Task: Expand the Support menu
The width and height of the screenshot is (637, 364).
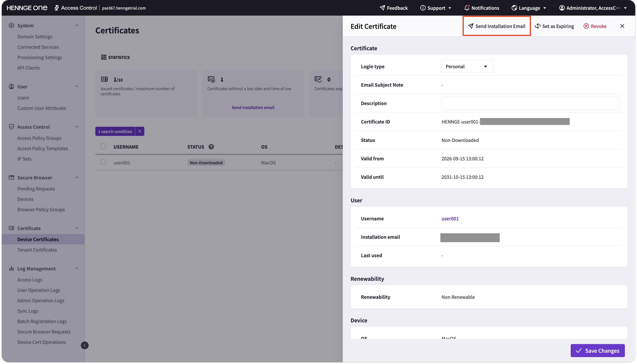Action: pos(436,8)
